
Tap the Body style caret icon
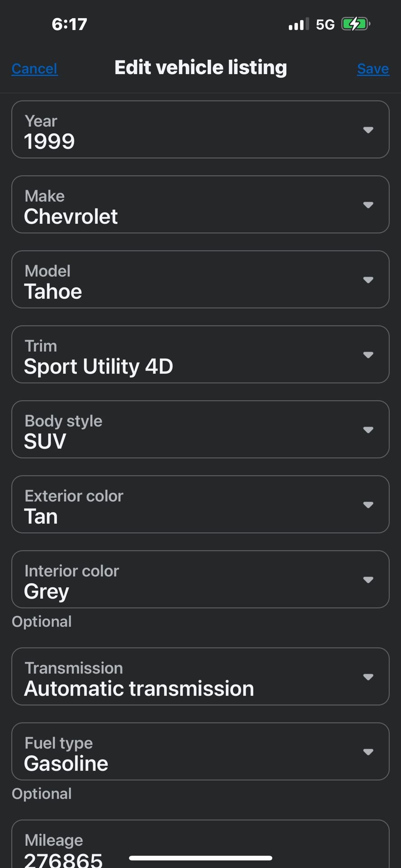coord(368,430)
